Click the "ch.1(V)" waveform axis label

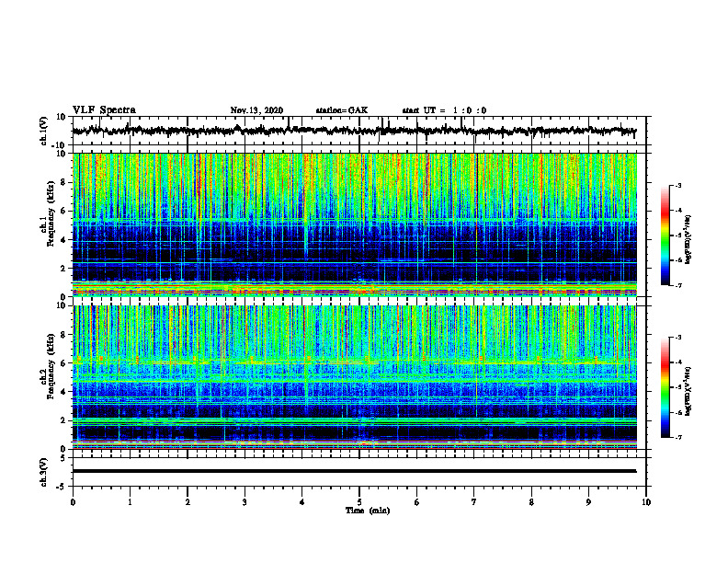pos(44,131)
